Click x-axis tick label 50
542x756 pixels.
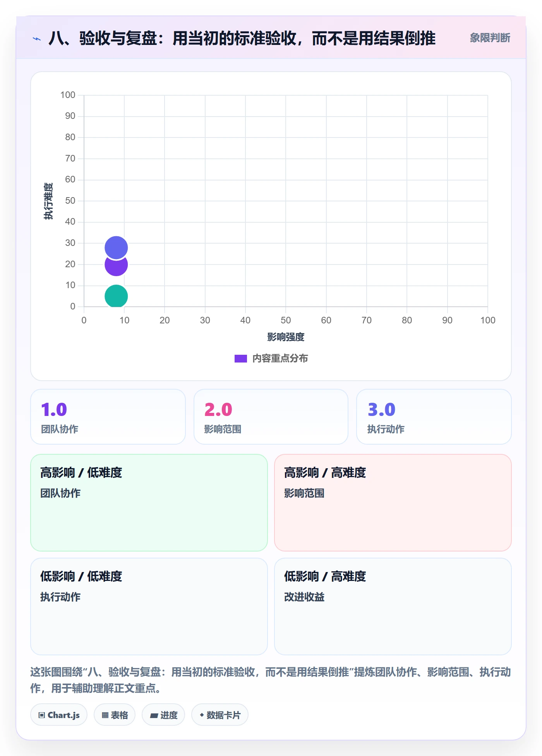pyautogui.click(x=286, y=320)
